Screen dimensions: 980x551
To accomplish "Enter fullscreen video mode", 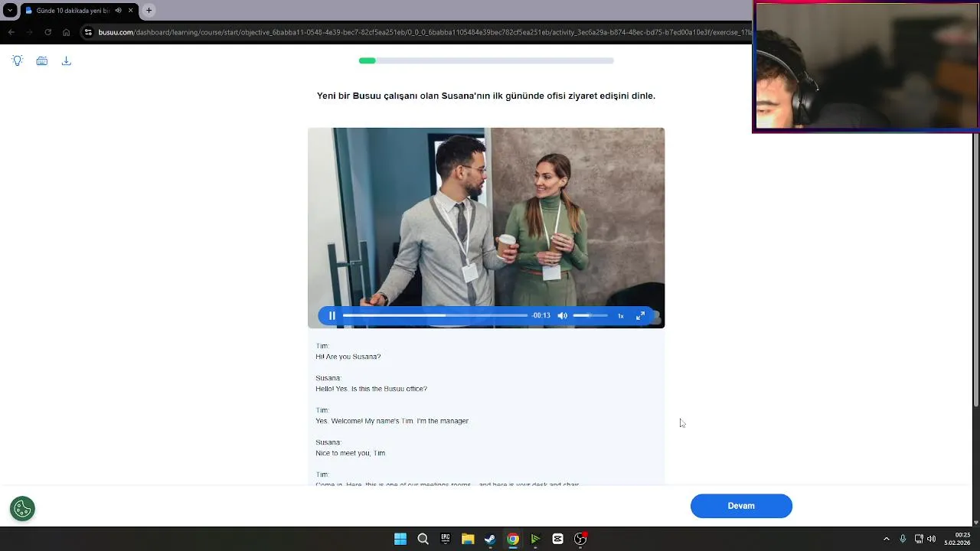I will 641,315.
